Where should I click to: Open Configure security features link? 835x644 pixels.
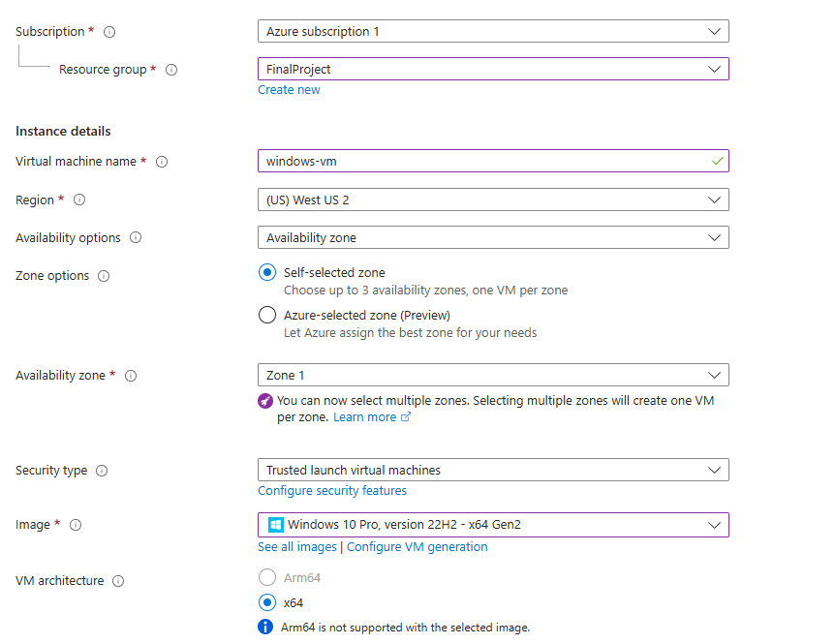coord(331,490)
